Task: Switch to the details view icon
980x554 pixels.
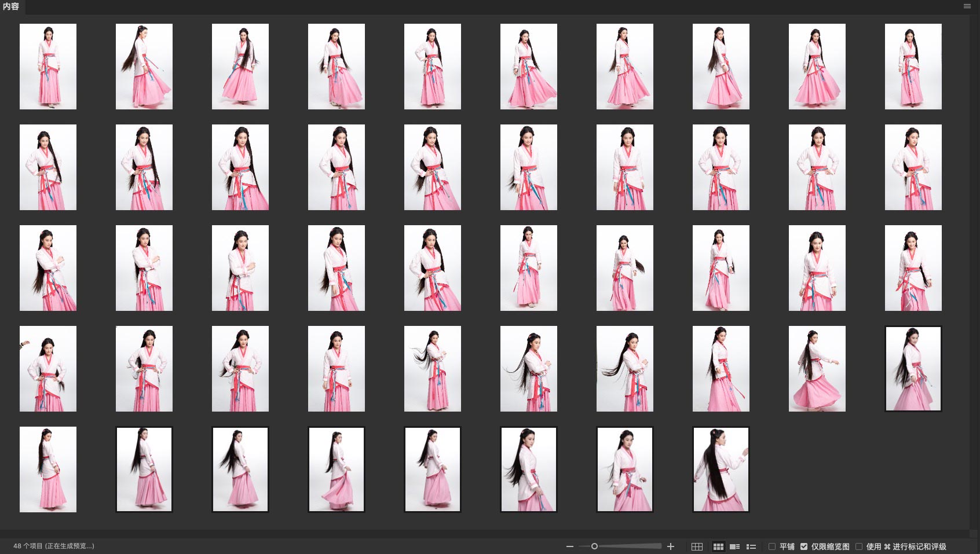Action: pos(734,546)
